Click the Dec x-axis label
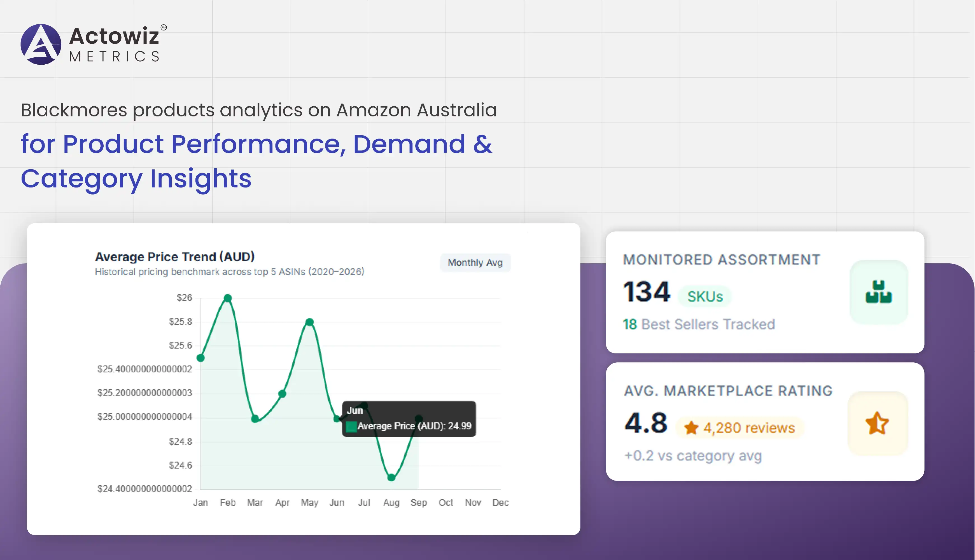This screenshot has width=975, height=560. 501,503
